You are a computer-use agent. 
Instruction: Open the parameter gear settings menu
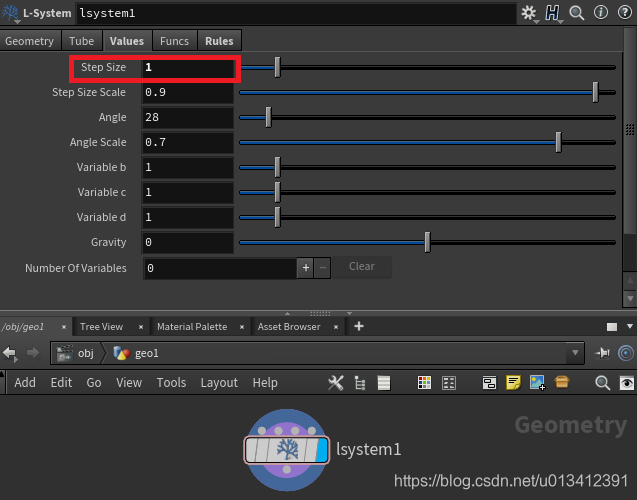tap(529, 13)
